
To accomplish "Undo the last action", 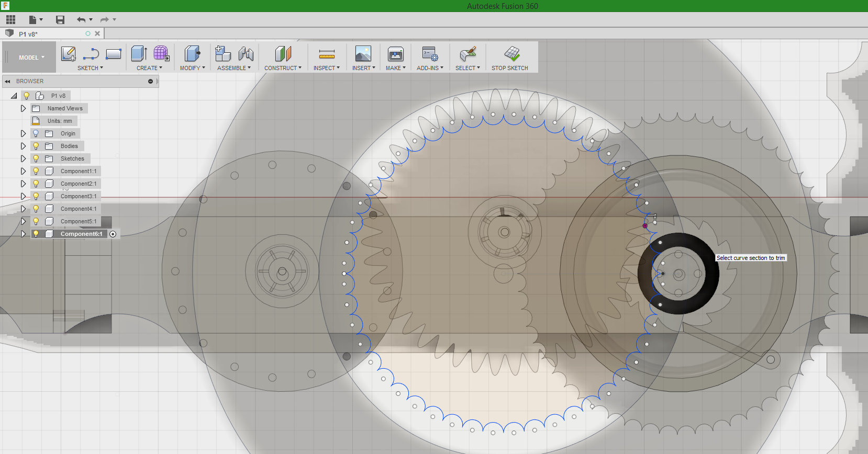I will [x=81, y=20].
